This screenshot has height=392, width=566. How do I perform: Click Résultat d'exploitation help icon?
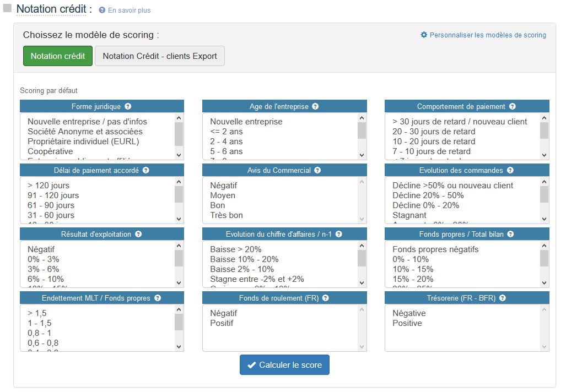point(138,235)
